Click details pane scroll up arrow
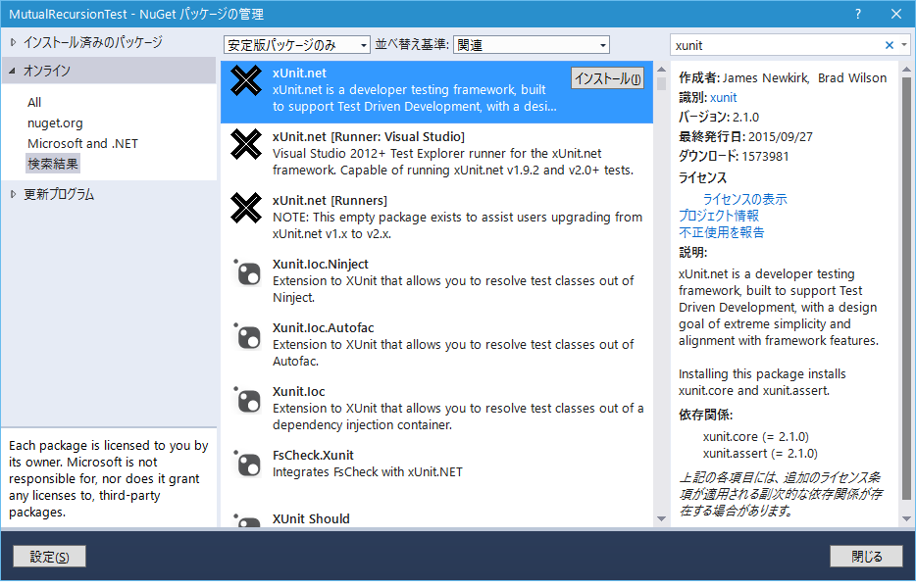 coord(906,70)
